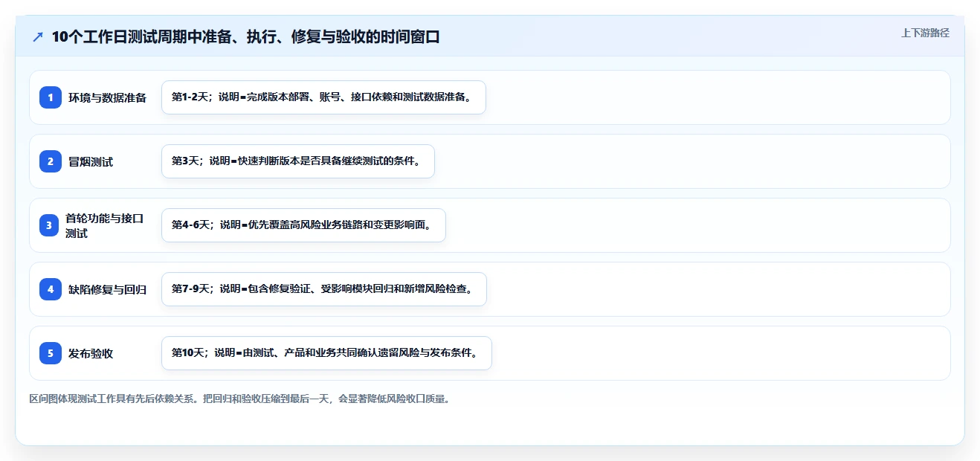Click the 第3天 description box
Screen dimensions: 980x461
coord(297,161)
